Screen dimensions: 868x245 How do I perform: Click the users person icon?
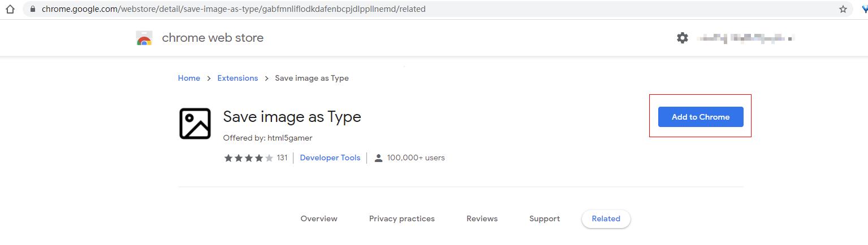[x=379, y=158]
